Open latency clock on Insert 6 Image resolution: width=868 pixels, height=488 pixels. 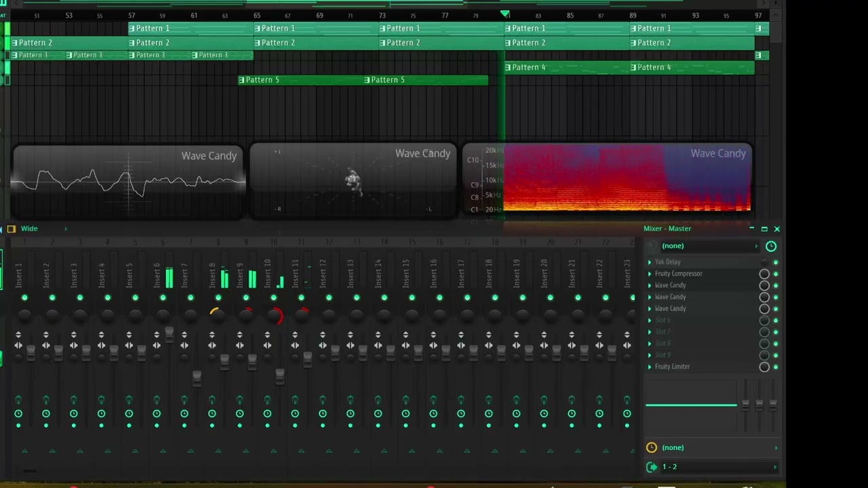tap(157, 413)
